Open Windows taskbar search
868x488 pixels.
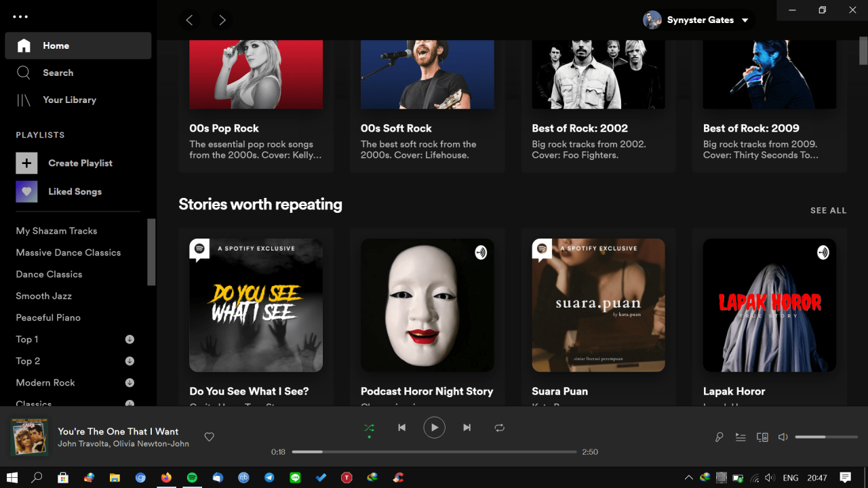point(37,477)
